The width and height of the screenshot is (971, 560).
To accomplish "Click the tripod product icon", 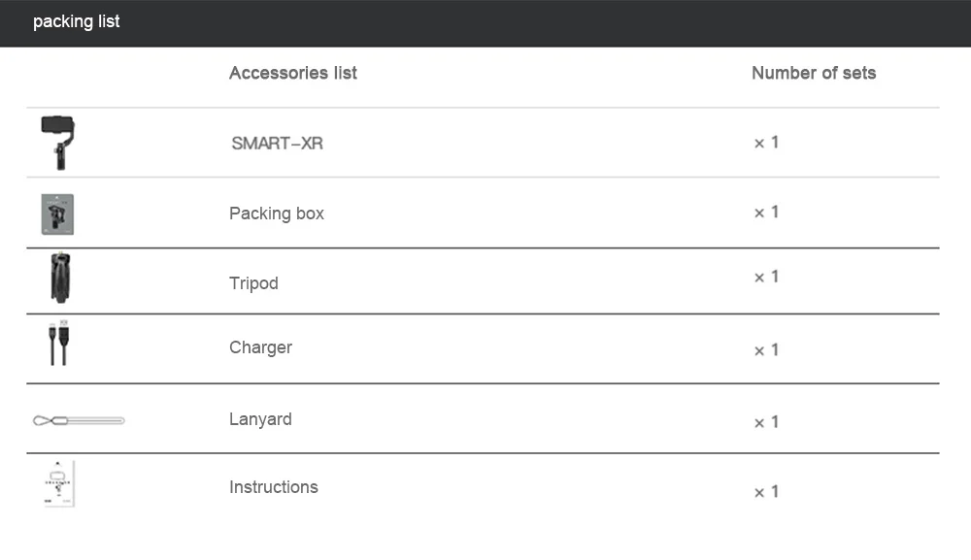I will pyautogui.click(x=58, y=280).
